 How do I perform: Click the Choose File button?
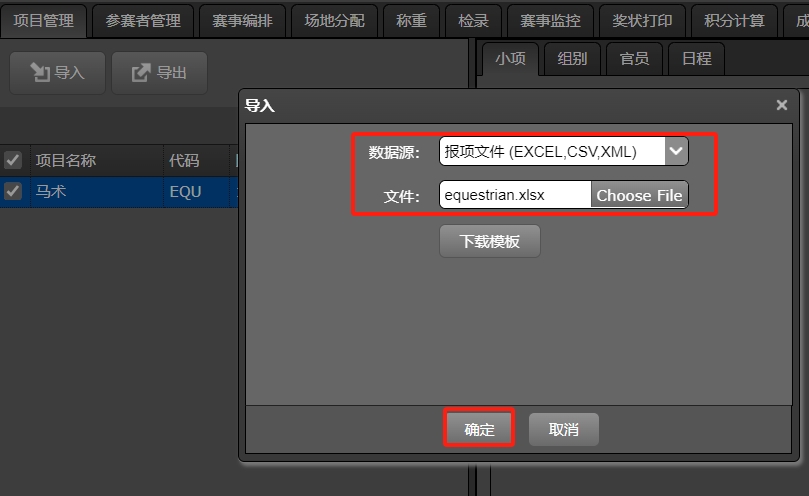[639, 195]
